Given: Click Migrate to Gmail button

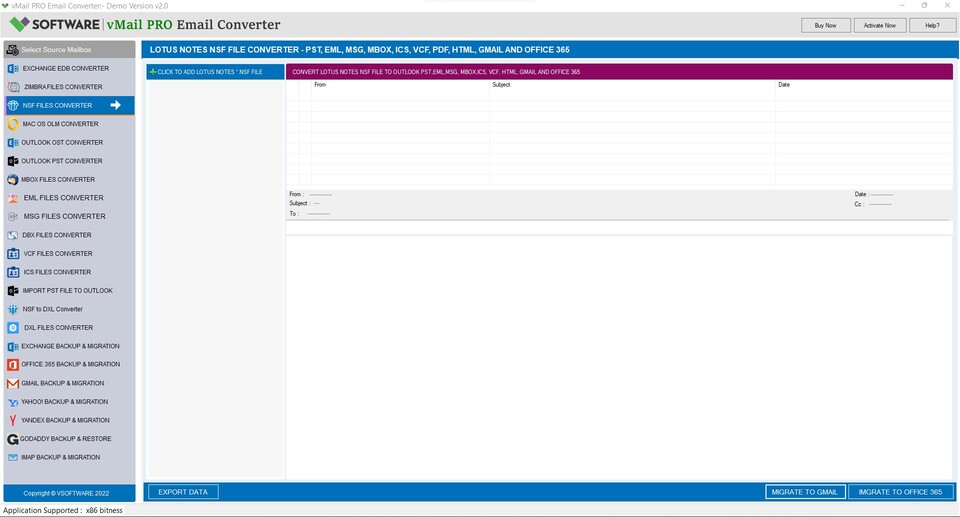Looking at the screenshot, I should pyautogui.click(x=805, y=492).
